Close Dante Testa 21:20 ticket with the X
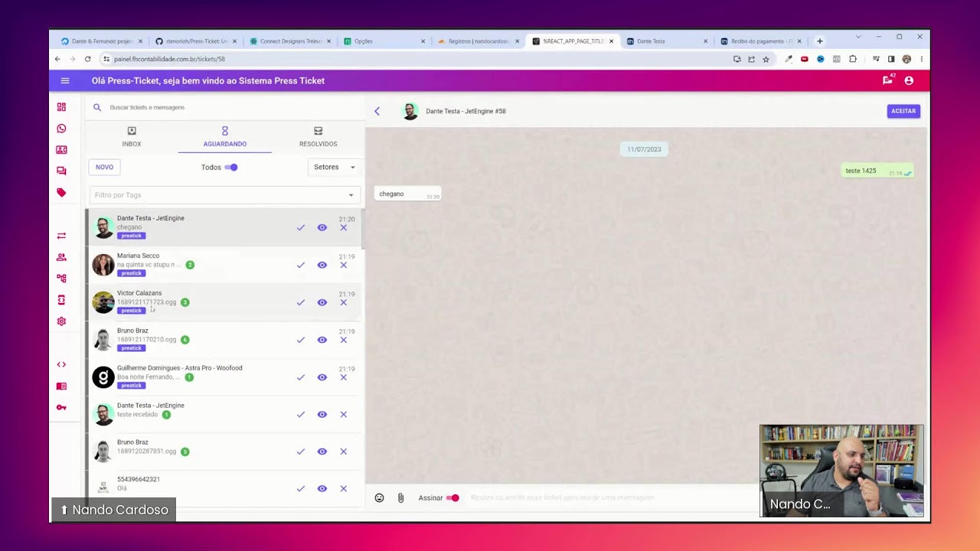This screenshot has width=980, height=551. point(343,227)
